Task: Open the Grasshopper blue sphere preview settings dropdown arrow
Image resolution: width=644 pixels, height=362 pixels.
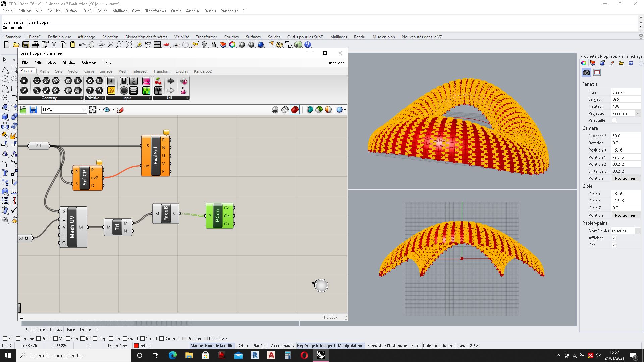Action: [345, 110]
